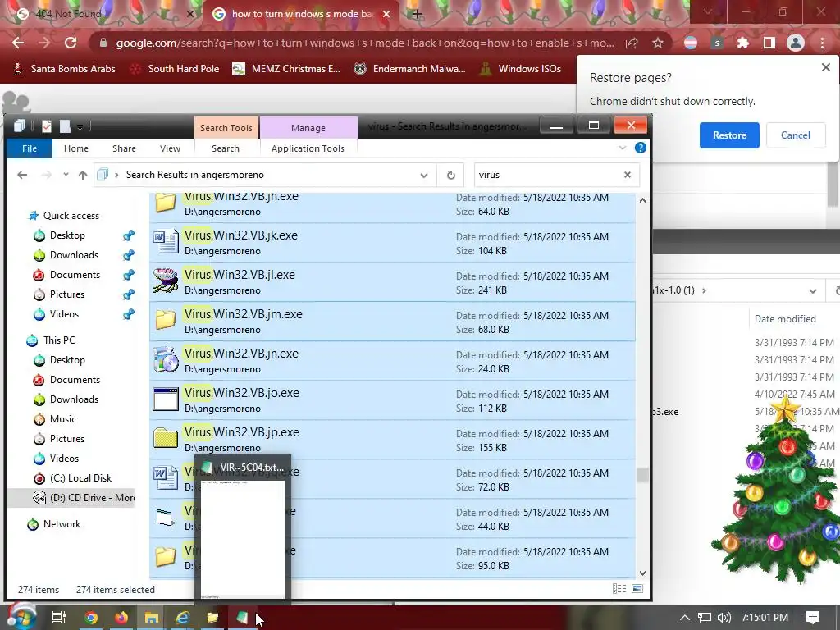Open the View ribbon tab
840x630 pixels.
pyautogui.click(x=170, y=148)
